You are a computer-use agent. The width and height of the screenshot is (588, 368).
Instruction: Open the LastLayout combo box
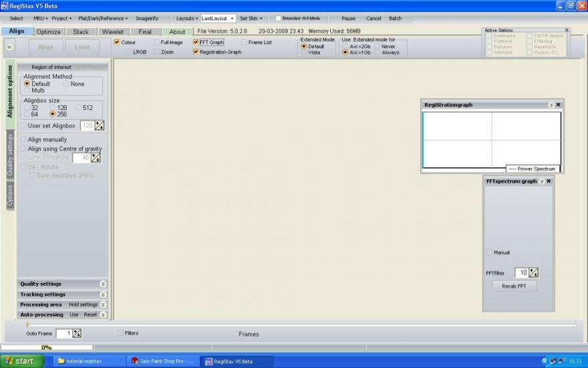tap(218, 19)
